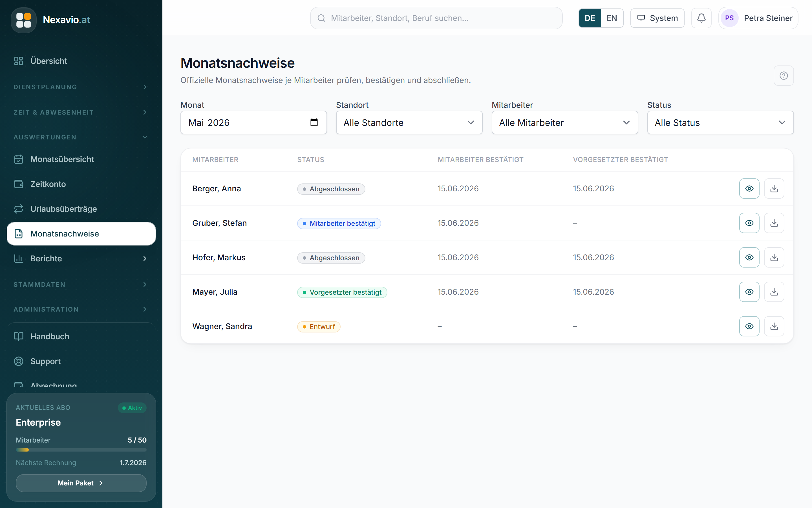The height and width of the screenshot is (508, 812).
Task: Focus the search field Mitarbeiter, Standort, Beruf
Action: pyautogui.click(x=436, y=18)
